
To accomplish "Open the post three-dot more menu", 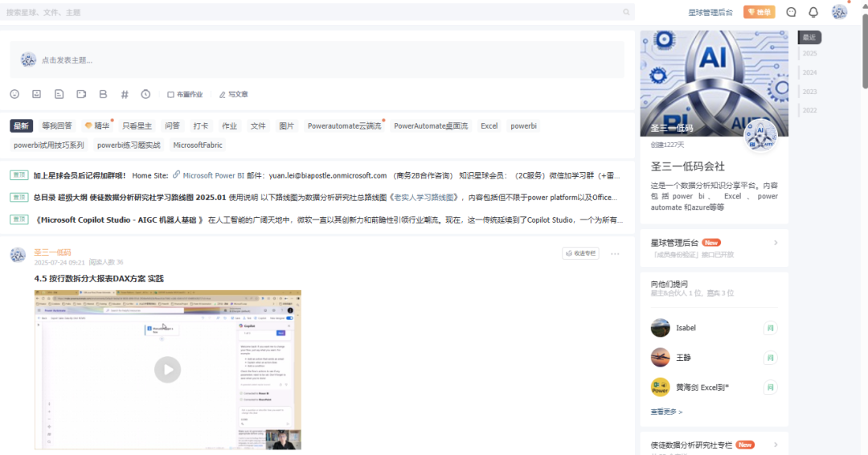I will point(615,253).
